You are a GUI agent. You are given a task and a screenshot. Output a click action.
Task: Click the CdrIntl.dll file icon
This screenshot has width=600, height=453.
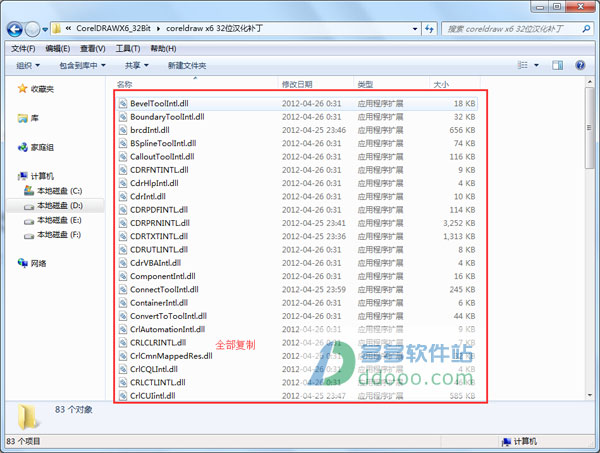[x=123, y=196]
